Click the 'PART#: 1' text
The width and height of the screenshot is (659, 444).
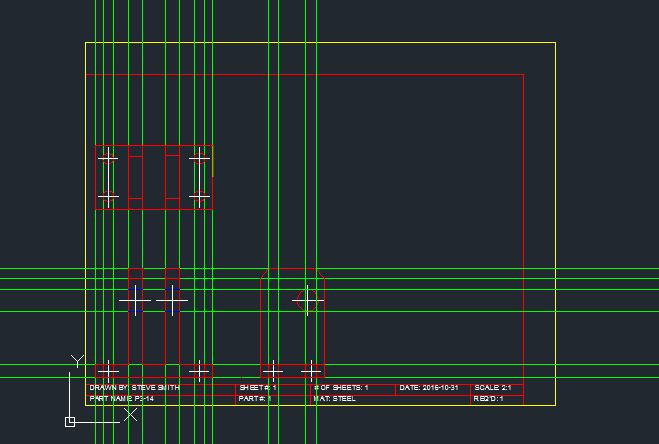pos(255,399)
